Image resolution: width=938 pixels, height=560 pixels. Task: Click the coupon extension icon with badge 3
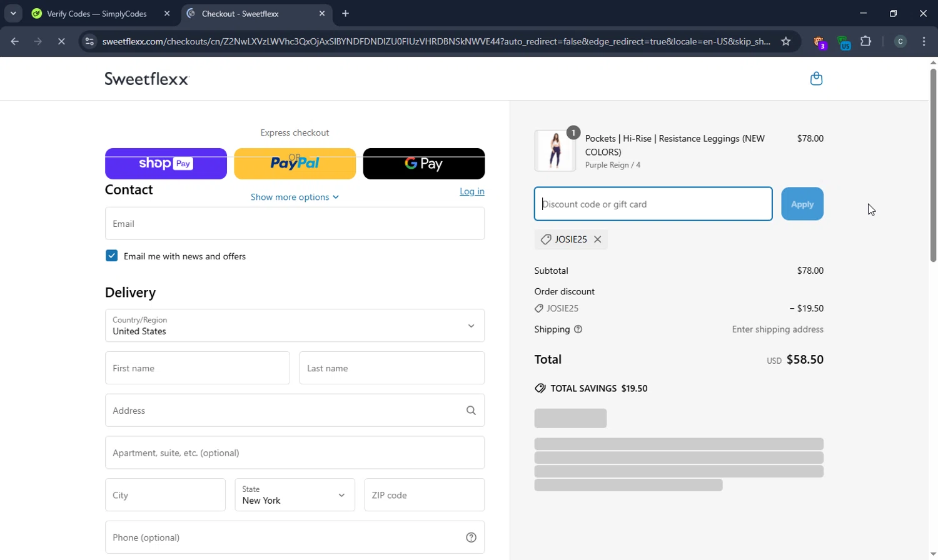point(819,42)
